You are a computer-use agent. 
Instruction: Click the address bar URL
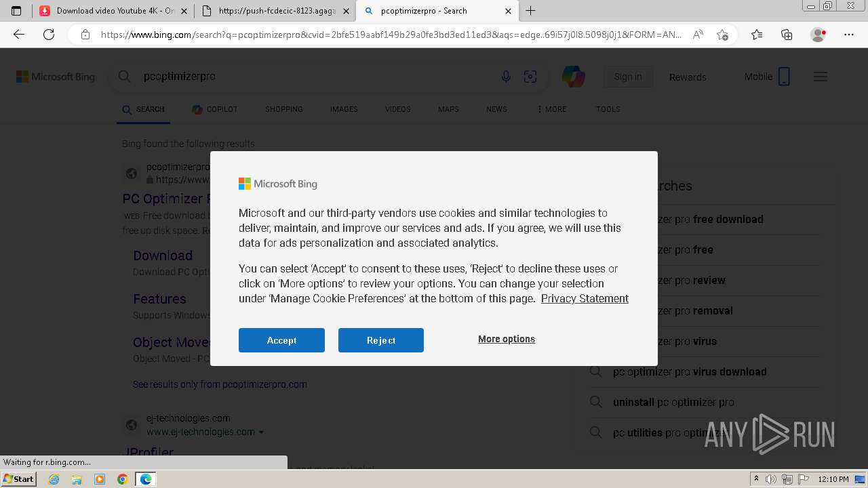tap(391, 35)
